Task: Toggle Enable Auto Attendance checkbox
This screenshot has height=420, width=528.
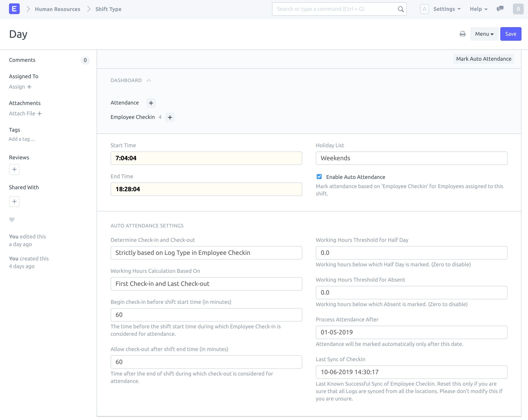Action: [319, 177]
